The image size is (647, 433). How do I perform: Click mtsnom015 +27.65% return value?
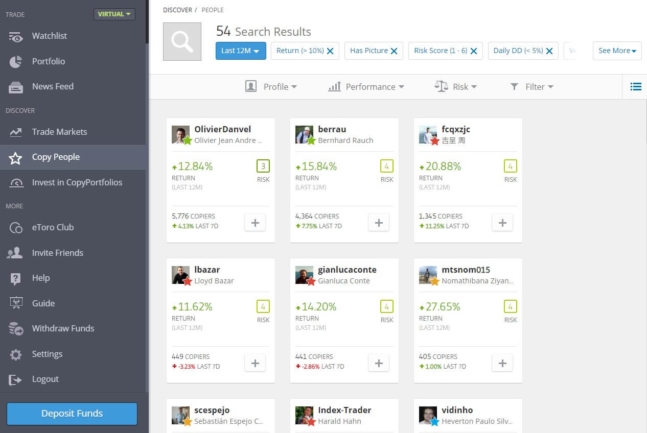(x=439, y=307)
